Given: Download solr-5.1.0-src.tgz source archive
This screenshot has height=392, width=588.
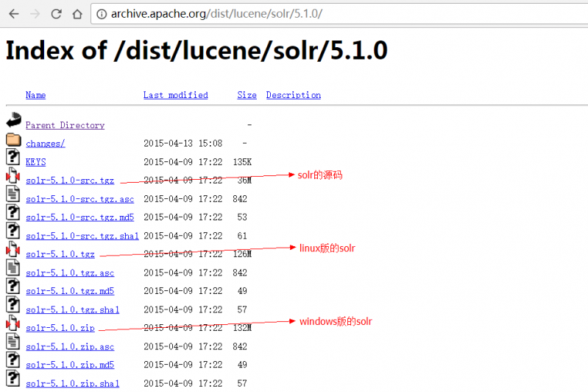Looking at the screenshot, I should [x=70, y=181].
